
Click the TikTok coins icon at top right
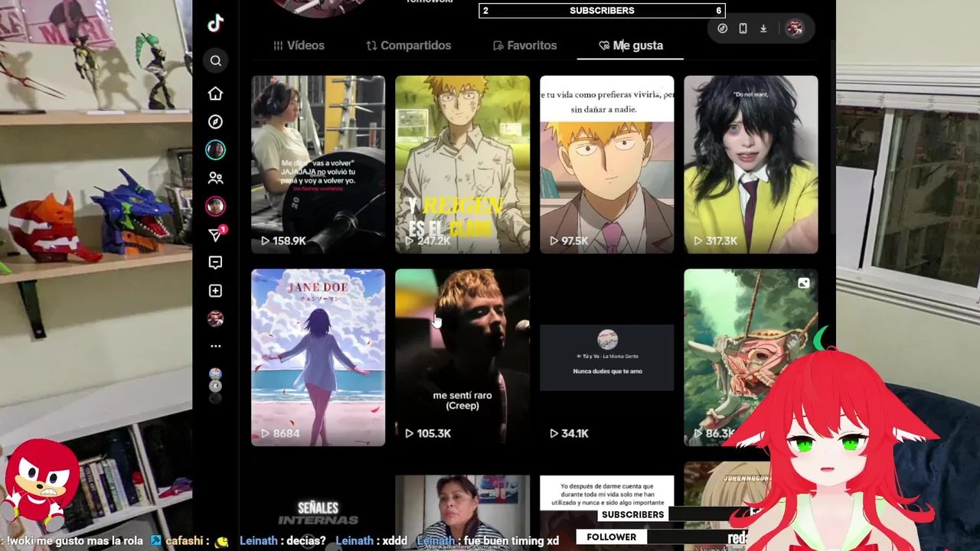click(722, 28)
